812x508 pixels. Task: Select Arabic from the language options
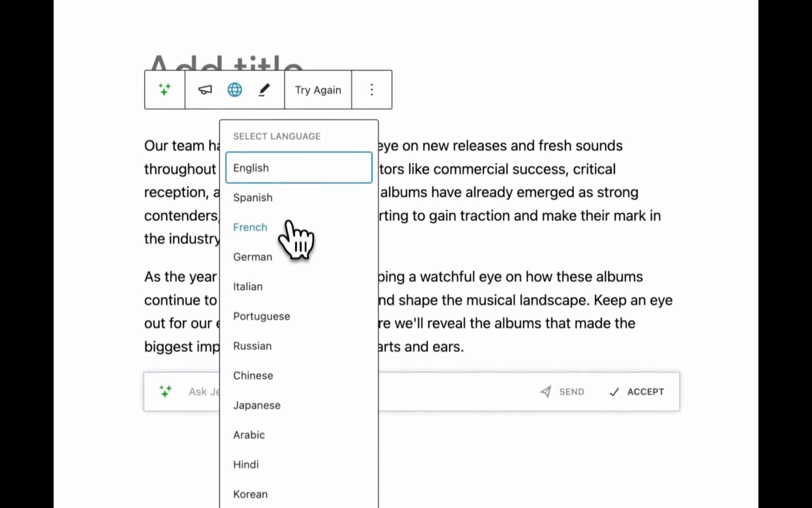[249, 435]
